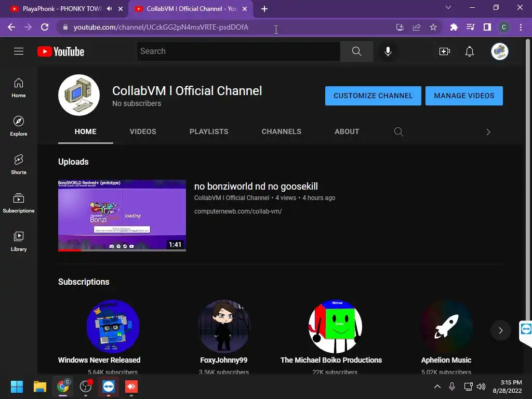Open Library in the sidebar
The height and width of the screenshot is (399, 532).
[19, 241]
